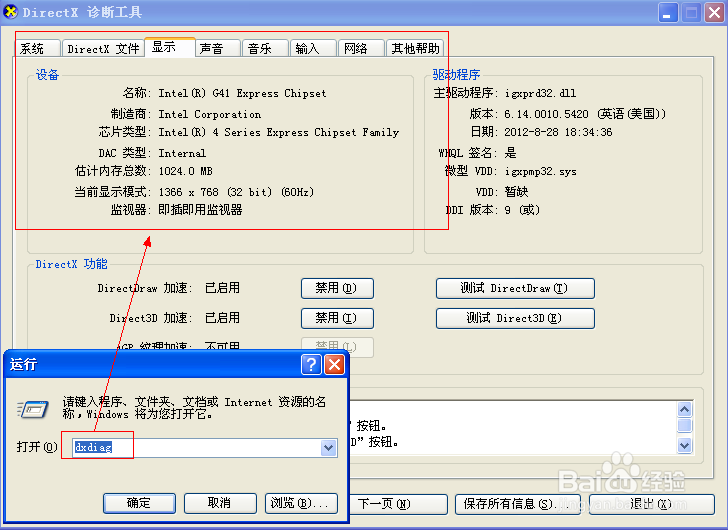
Task: Click the DirectX title bar icon
Action: [10, 12]
